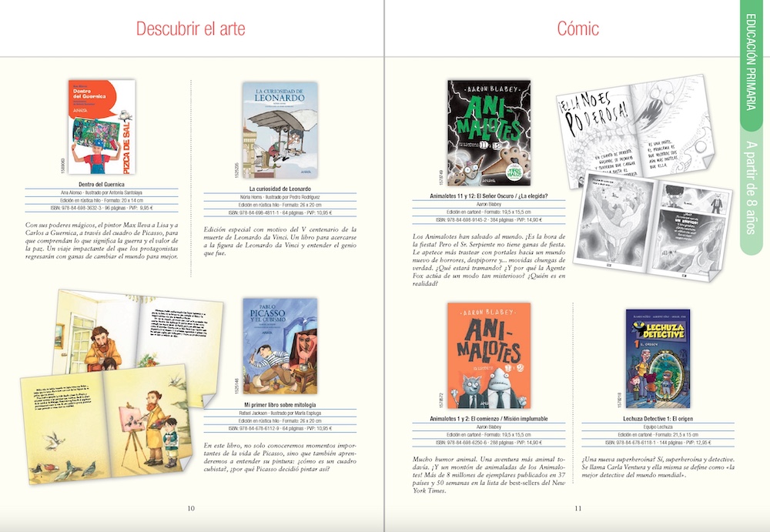
Task: Click the author line 'Ana Alonso · Ilustrado por Antonia Santolaya'
Action: point(102,192)
